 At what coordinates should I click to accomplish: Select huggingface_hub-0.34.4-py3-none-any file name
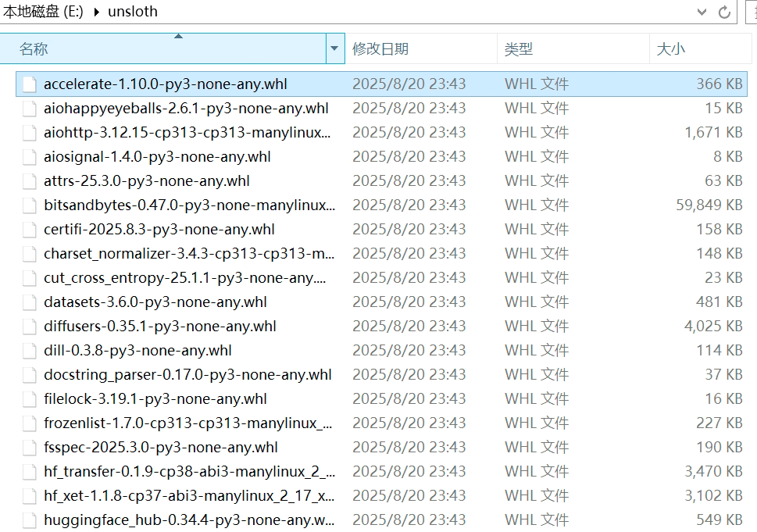[189, 520]
